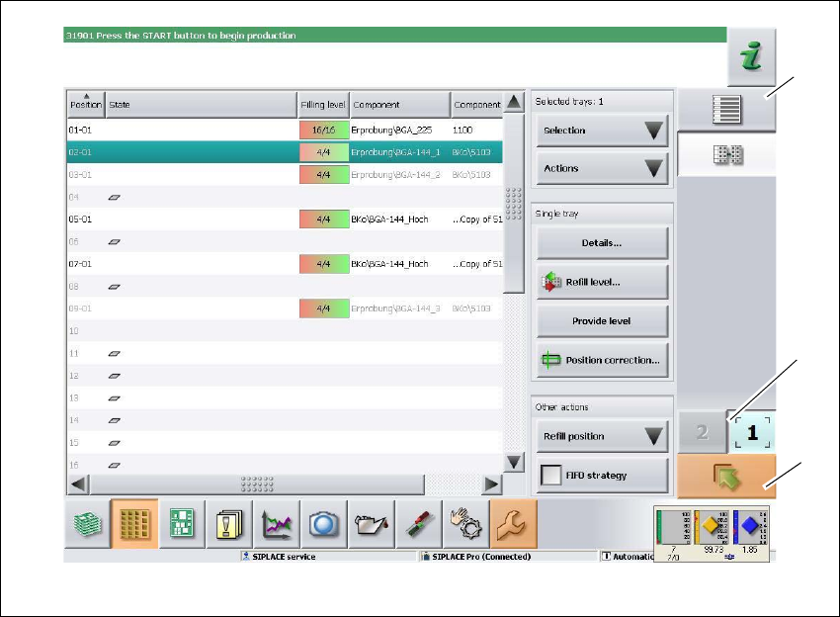This screenshot has height=617, width=840.
Task: Switch to the tray grid view tab
Action: pyautogui.click(x=726, y=154)
